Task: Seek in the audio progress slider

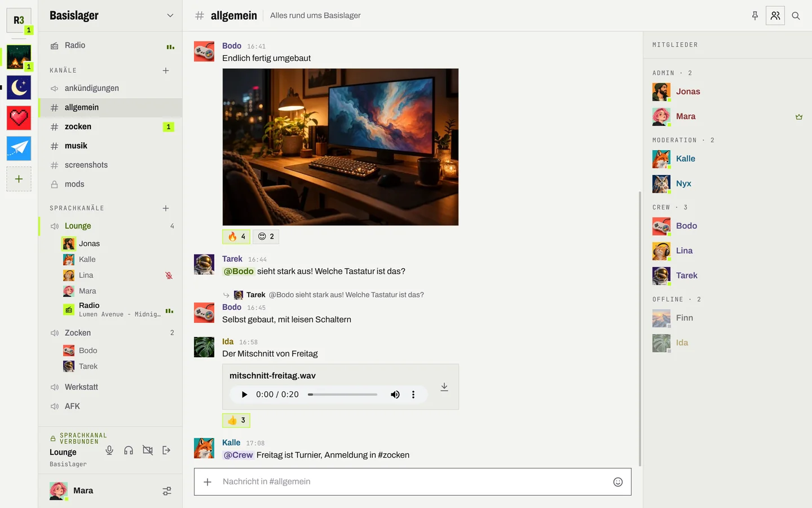Action: pyautogui.click(x=343, y=395)
